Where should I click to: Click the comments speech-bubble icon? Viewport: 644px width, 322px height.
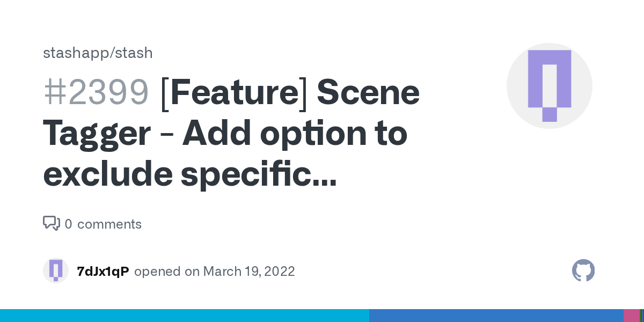tap(52, 223)
